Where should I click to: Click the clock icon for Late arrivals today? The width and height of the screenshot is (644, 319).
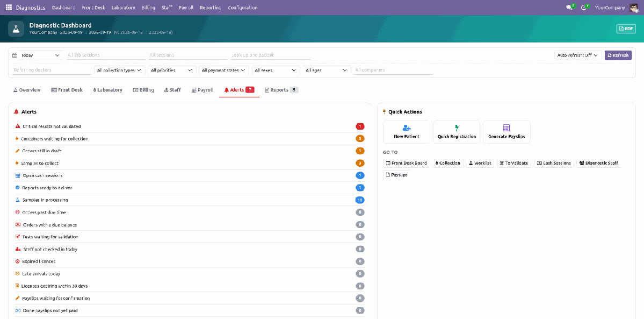(x=18, y=273)
